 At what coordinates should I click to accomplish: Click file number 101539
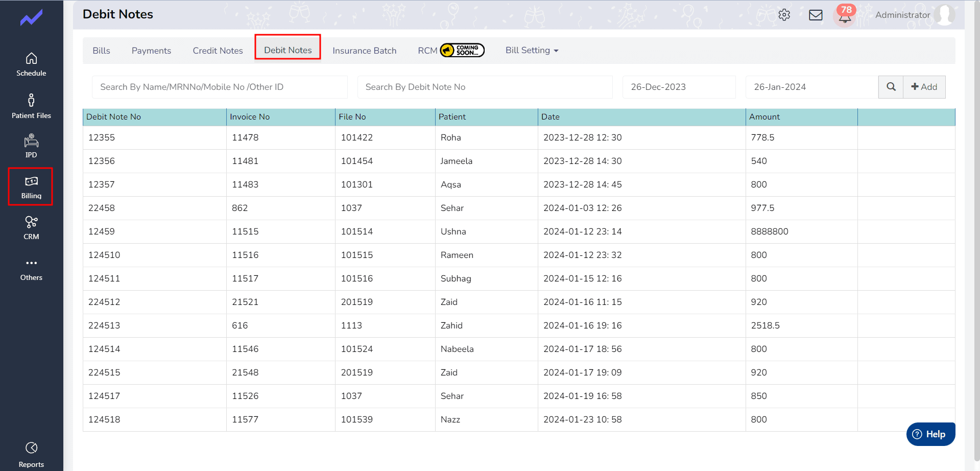pyautogui.click(x=357, y=419)
